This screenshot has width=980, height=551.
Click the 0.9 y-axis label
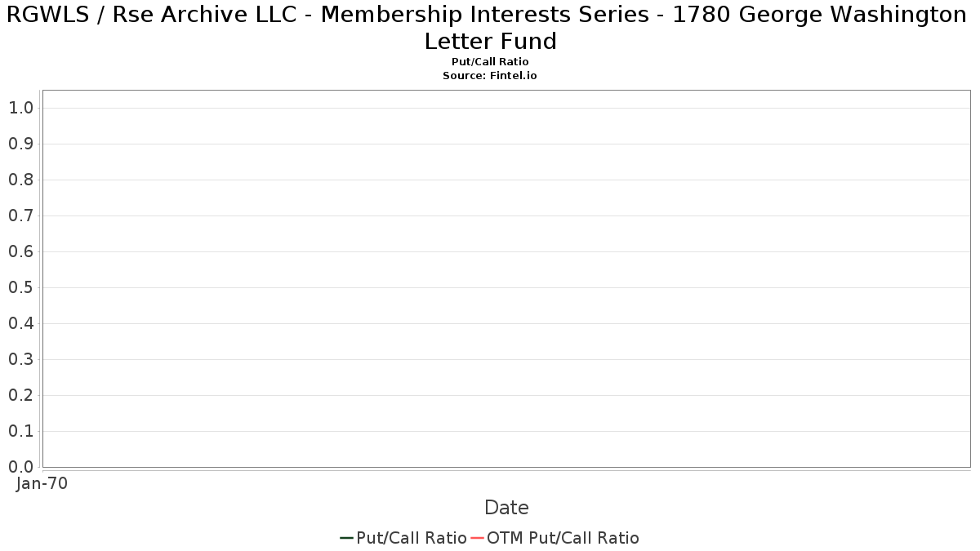point(21,144)
